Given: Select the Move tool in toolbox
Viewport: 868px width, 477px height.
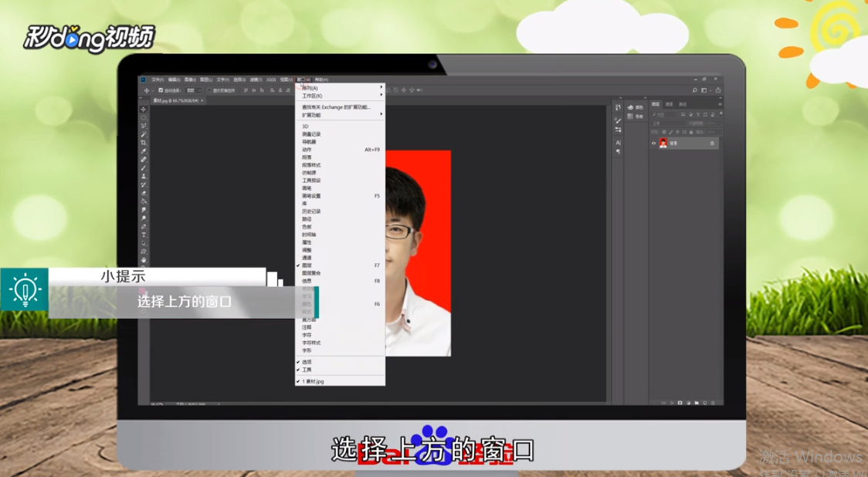Looking at the screenshot, I should 144,110.
